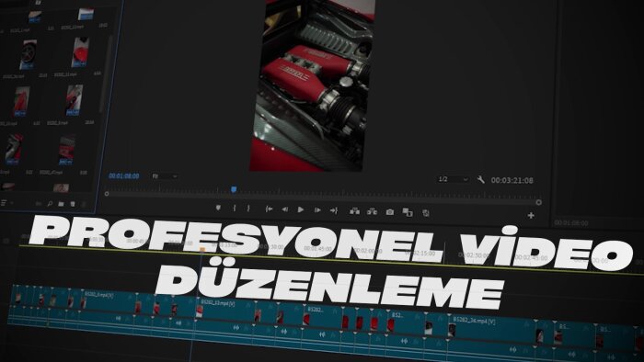Click the Mark In bracket button
644x362 pixels.
pyautogui.click(x=234, y=209)
